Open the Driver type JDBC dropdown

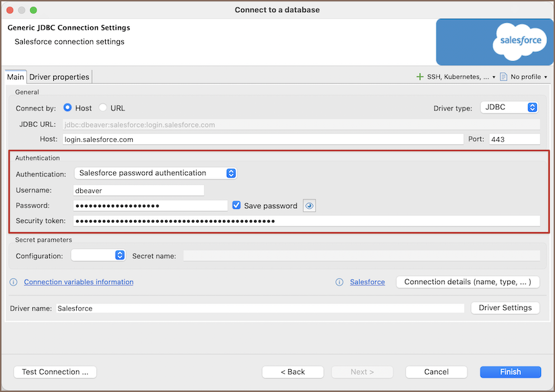[x=510, y=107]
